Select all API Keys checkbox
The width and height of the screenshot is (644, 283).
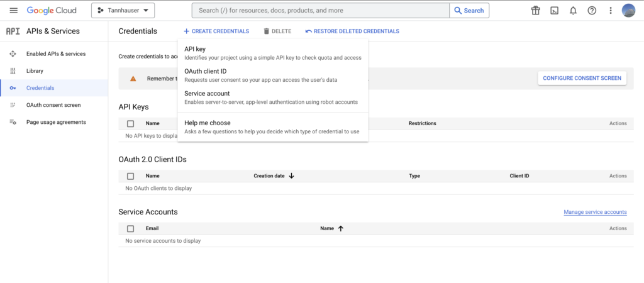point(131,124)
